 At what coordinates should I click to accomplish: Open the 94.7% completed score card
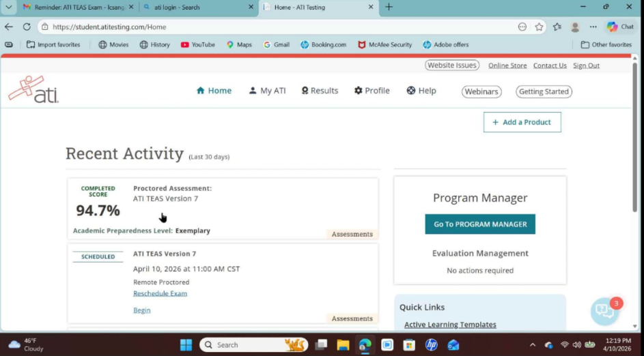click(223, 209)
